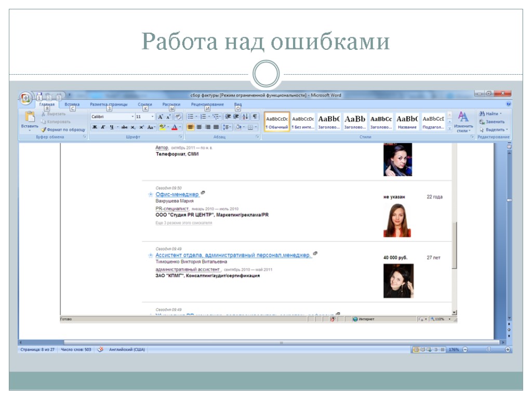The width and height of the screenshot is (532, 399).
Task: Click the Заменить replace icon
Action: pyautogui.click(x=492, y=122)
